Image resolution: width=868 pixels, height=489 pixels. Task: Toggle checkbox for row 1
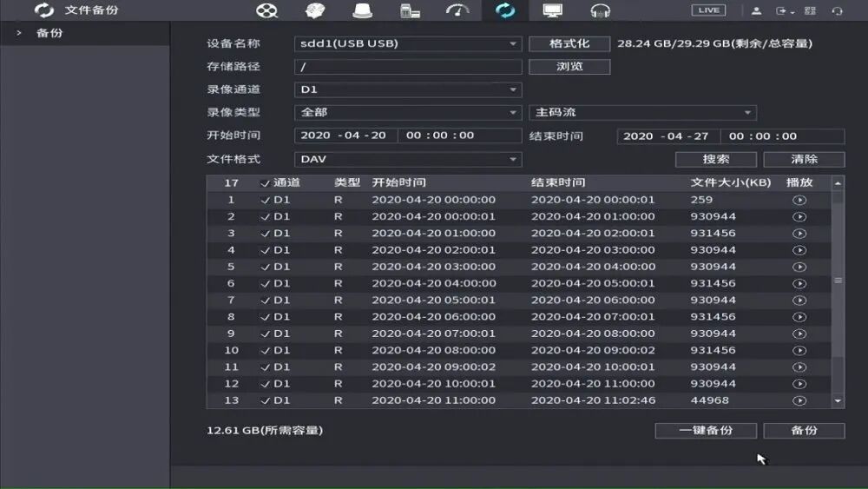pyautogui.click(x=265, y=201)
